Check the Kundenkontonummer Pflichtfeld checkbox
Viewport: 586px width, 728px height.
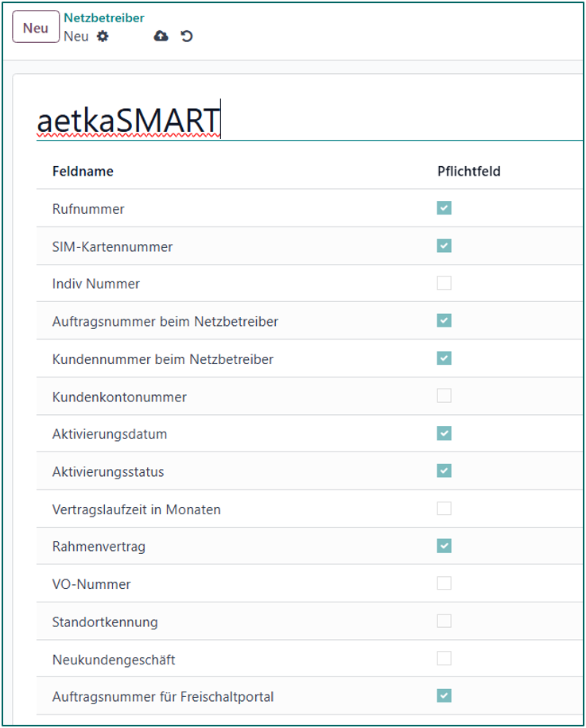444,396
